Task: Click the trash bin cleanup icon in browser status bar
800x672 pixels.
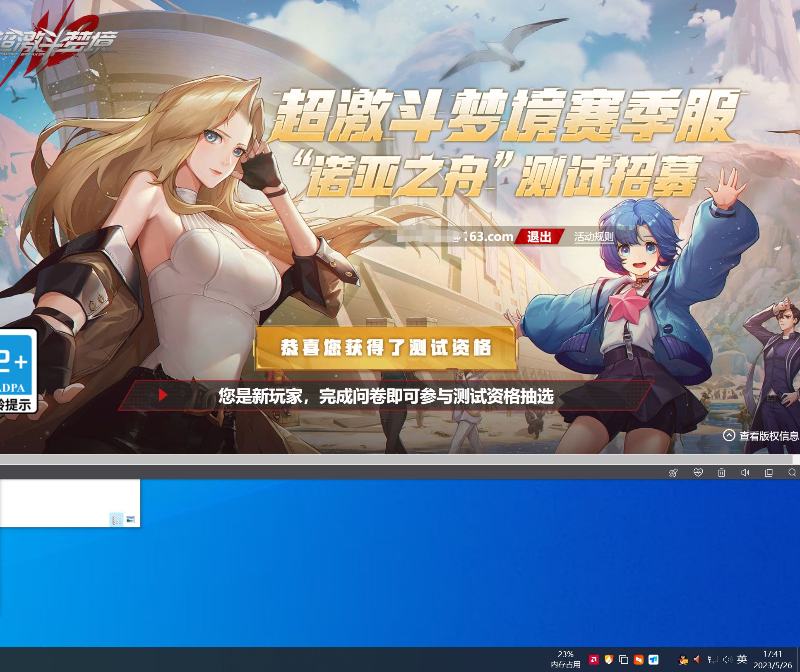Action: coord(721,473)
